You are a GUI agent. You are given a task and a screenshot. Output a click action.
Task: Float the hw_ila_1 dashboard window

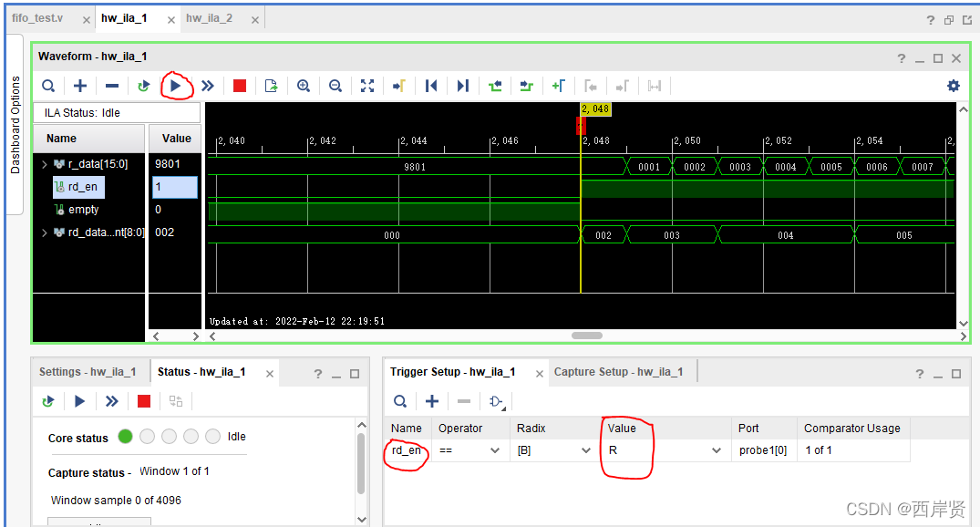click(x=949, y=20)
